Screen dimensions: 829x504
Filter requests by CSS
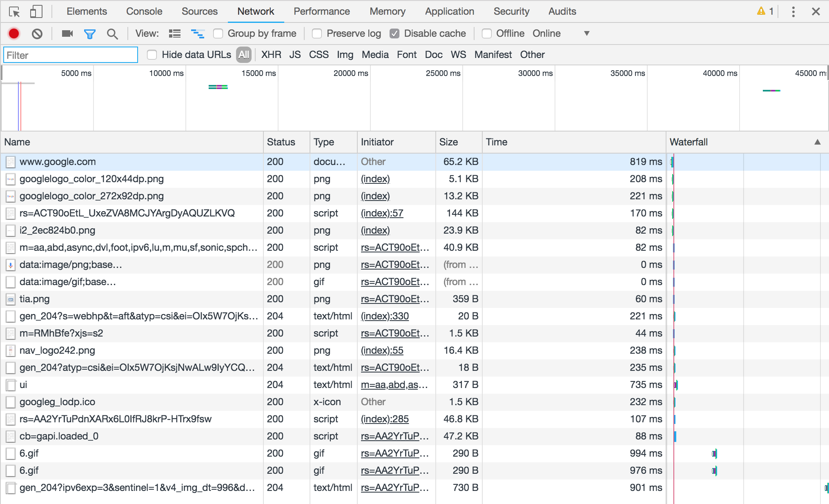319,55
